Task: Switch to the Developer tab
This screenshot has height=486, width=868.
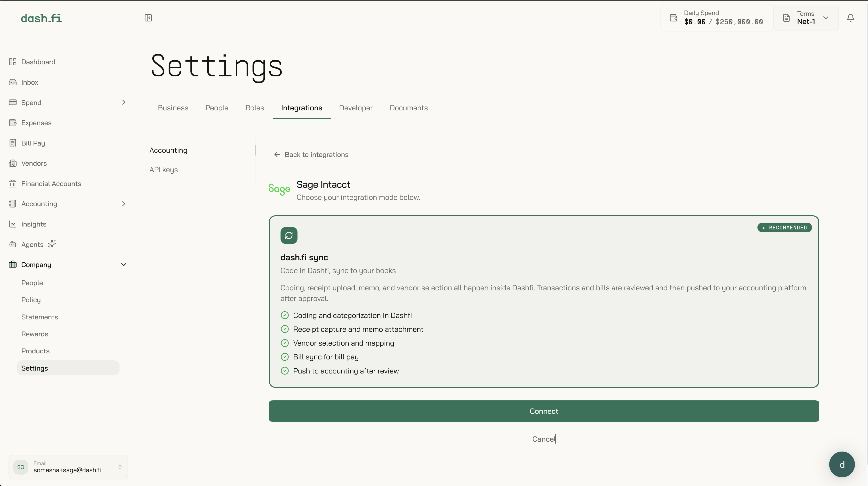Action: pyautogui.click(x=356, y=108)
